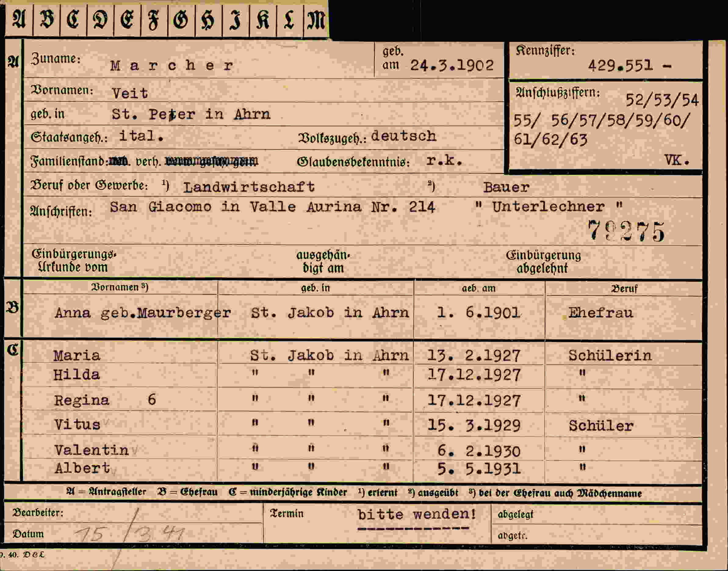728x571 pixels.
Task: Click the Anschlußziffern '52/53/54'
Action: point(662,100)
